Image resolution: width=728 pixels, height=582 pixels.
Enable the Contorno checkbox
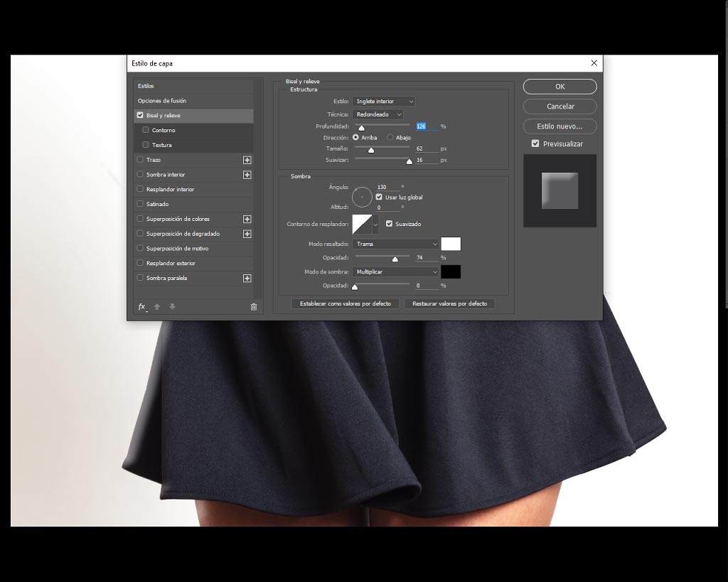point(146,130)
